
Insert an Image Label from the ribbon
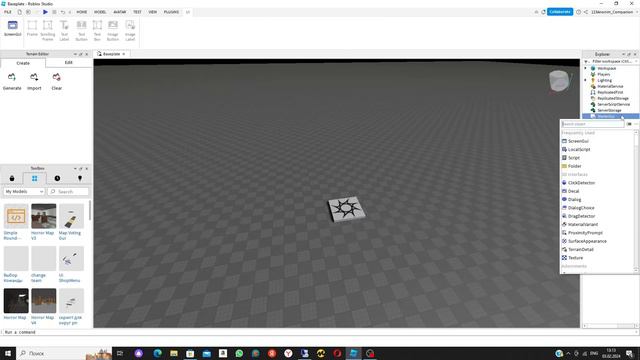coord(130,30)
